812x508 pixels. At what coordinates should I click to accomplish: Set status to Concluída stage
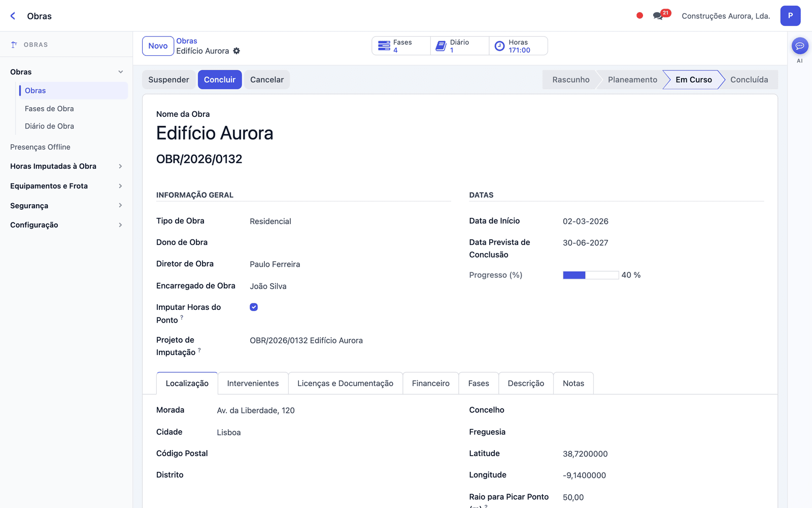click(x=749, y=80)
